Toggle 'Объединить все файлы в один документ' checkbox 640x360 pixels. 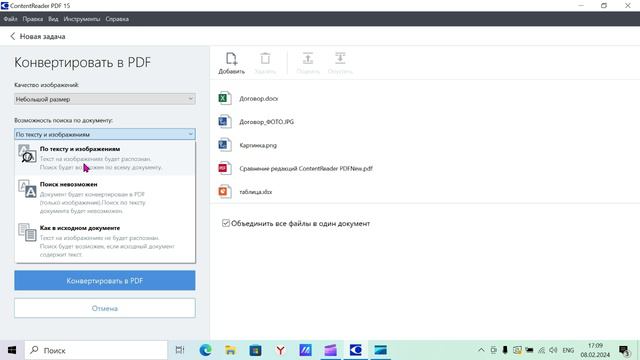point(226,223)
